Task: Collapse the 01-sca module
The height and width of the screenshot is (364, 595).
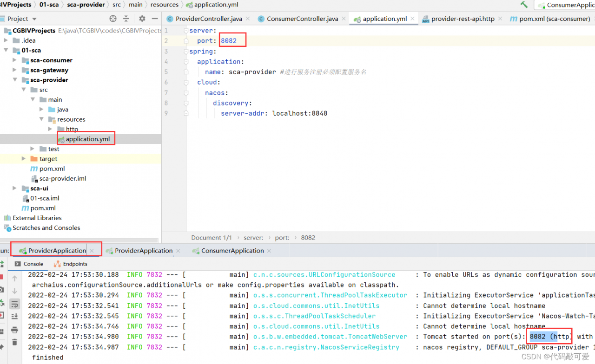Action: pos(6,50)
